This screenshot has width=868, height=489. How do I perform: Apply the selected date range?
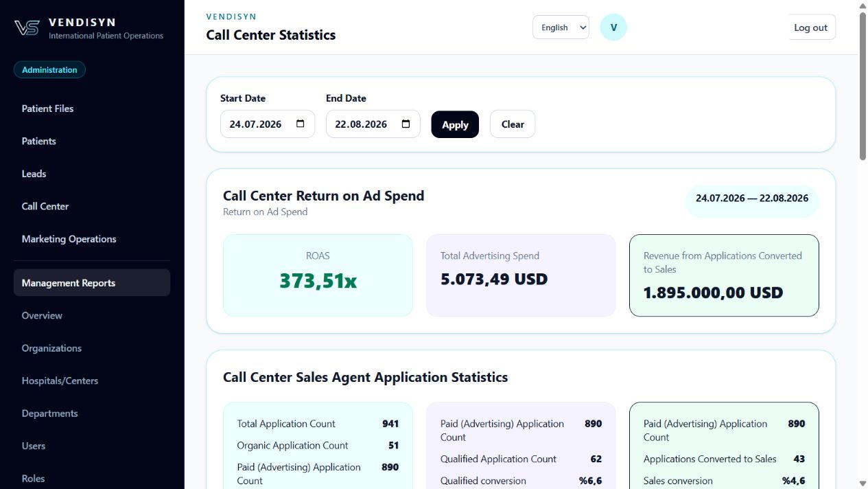click(x=455, y=124)
